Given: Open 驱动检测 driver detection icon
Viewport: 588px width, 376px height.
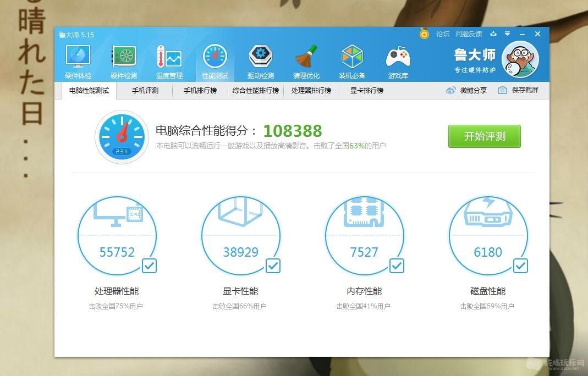Looking at the screenshot, I should tap(261, 62).
